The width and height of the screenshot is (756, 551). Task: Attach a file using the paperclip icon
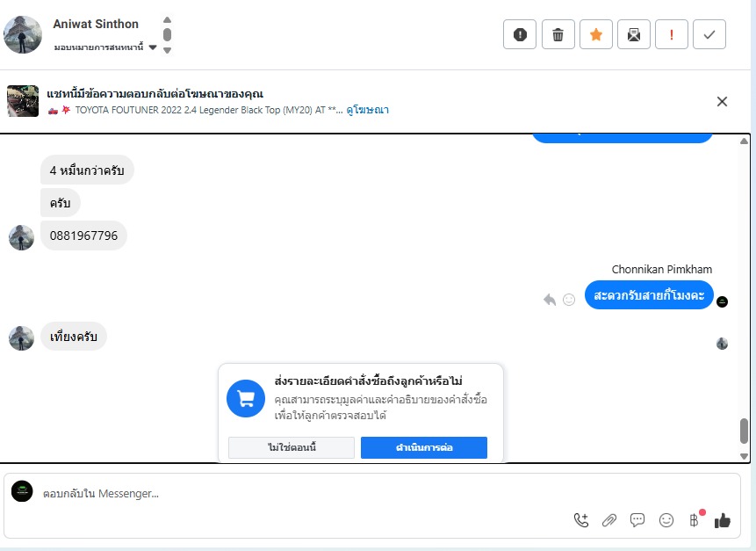[608, 520]
